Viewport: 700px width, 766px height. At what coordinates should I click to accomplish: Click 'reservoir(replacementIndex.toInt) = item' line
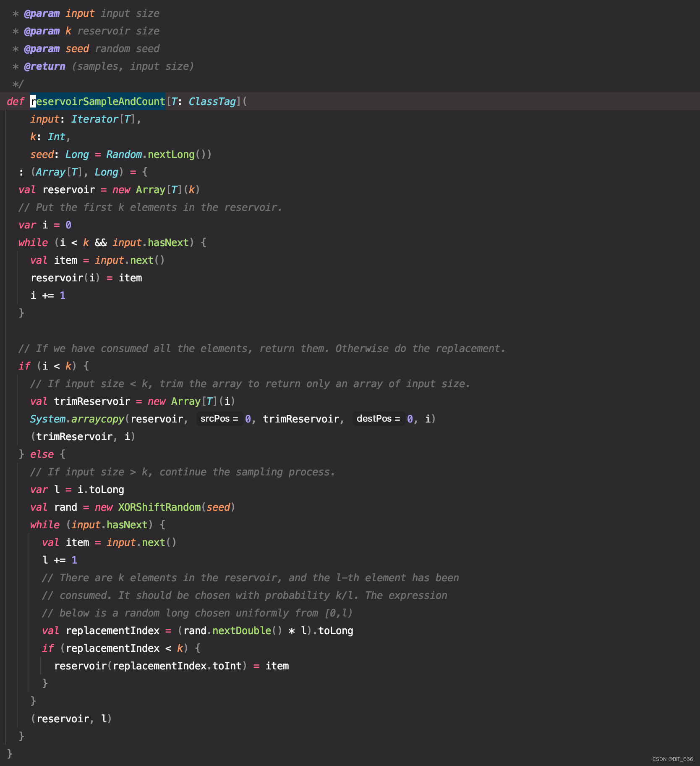coord(171,666)
